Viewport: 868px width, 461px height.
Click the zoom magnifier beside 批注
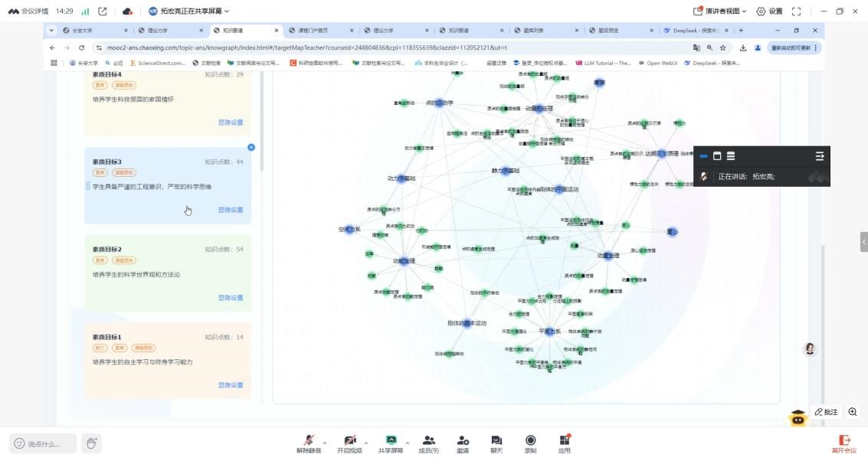[x=853, y=412]
